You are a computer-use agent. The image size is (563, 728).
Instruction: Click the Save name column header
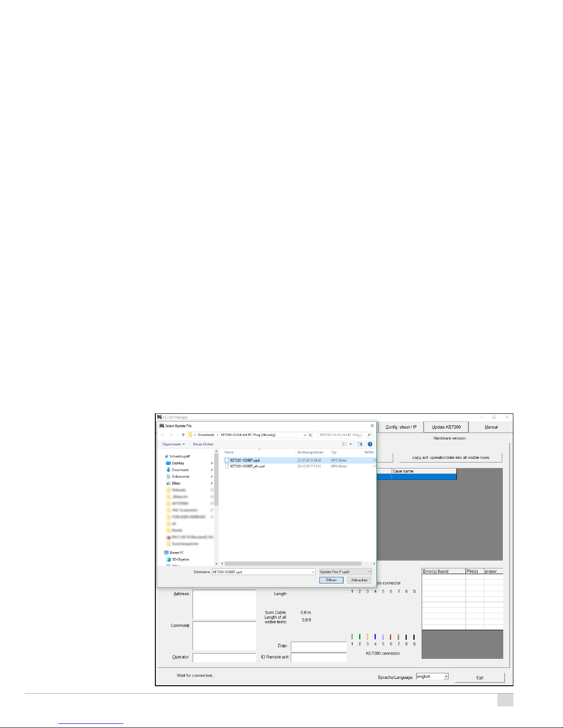424,471
